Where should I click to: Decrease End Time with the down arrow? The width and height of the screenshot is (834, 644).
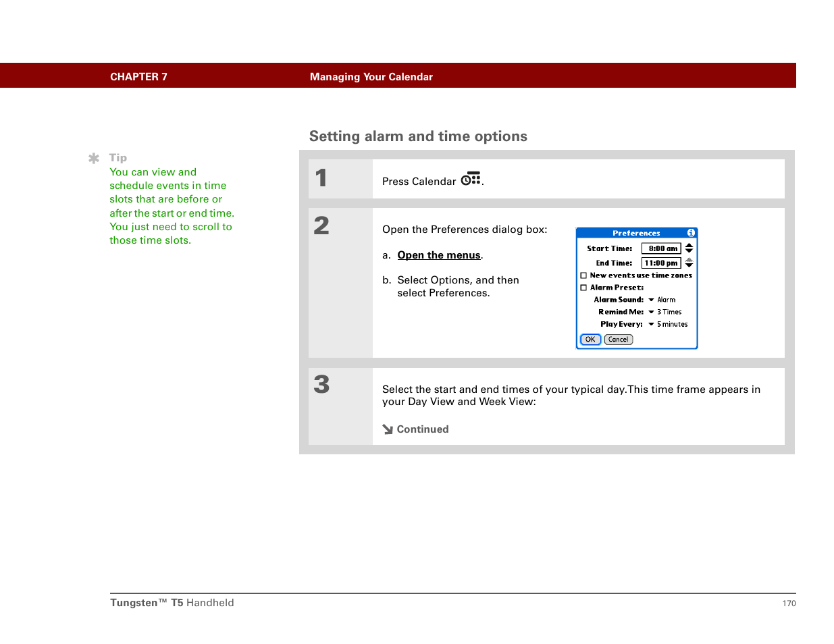coord(689,265)
